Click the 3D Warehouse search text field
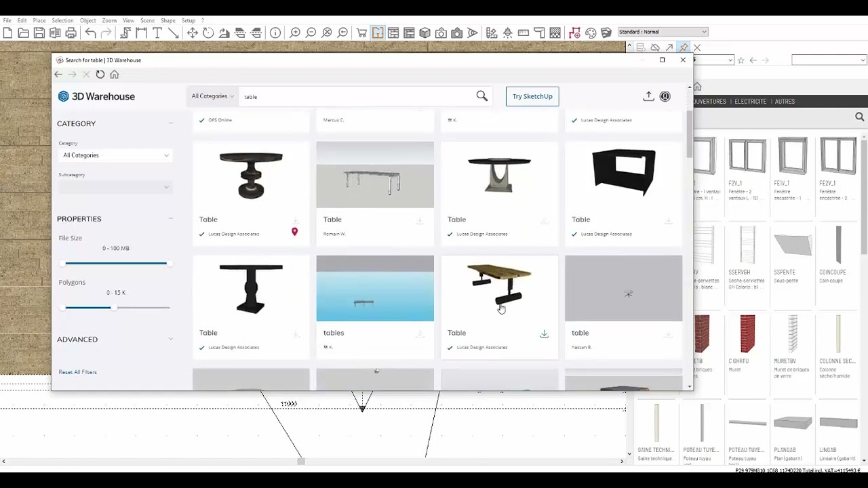Viewport: 868px width, 488px height. 356,97
